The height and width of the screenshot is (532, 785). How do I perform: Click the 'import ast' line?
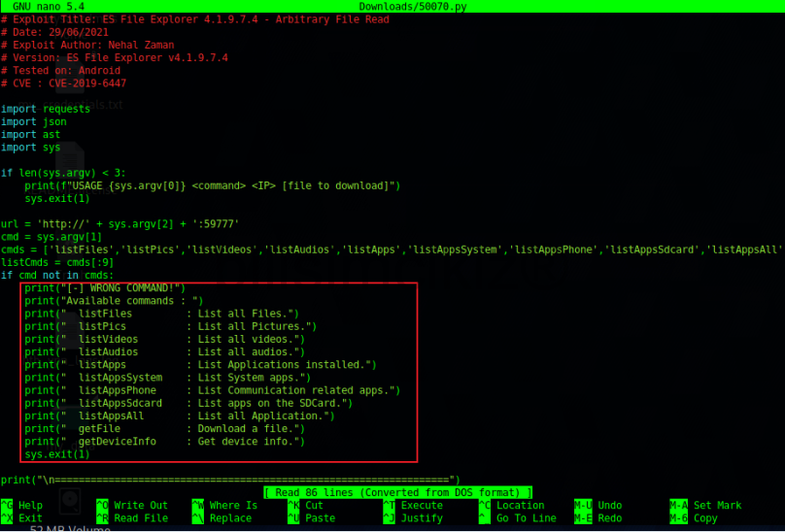30,135
